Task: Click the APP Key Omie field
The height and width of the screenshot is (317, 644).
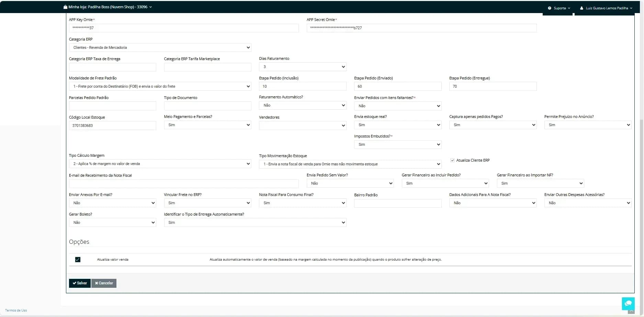Action: 184,28
